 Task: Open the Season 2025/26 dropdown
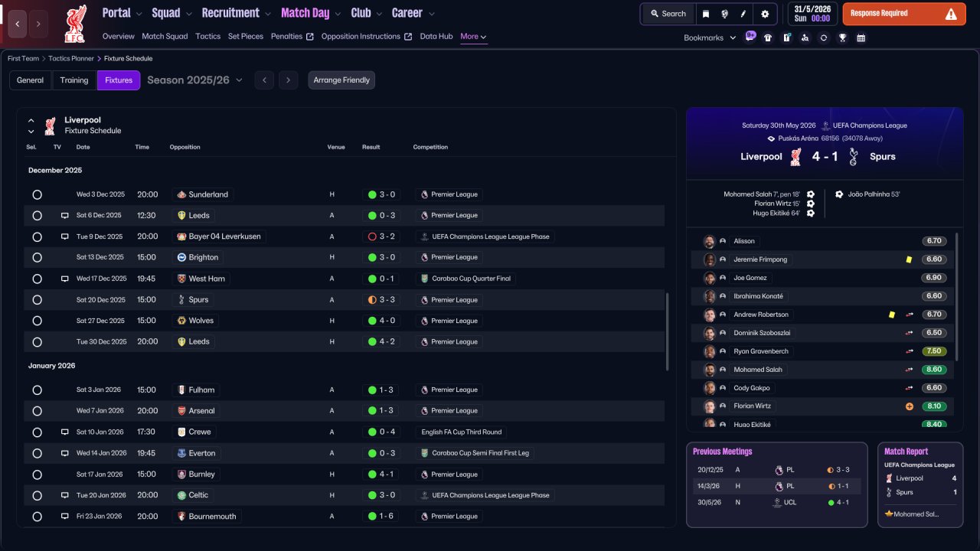(194, 80)
